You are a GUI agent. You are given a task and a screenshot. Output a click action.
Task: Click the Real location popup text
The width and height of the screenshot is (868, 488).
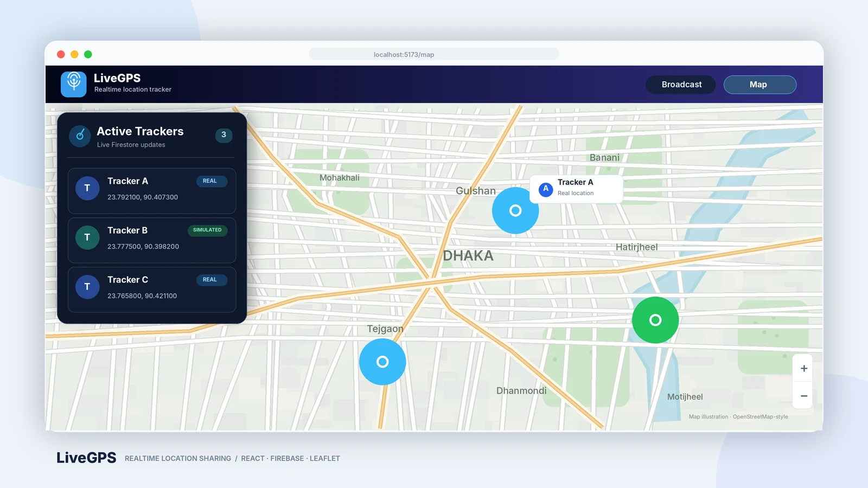[x=576, y=193]
